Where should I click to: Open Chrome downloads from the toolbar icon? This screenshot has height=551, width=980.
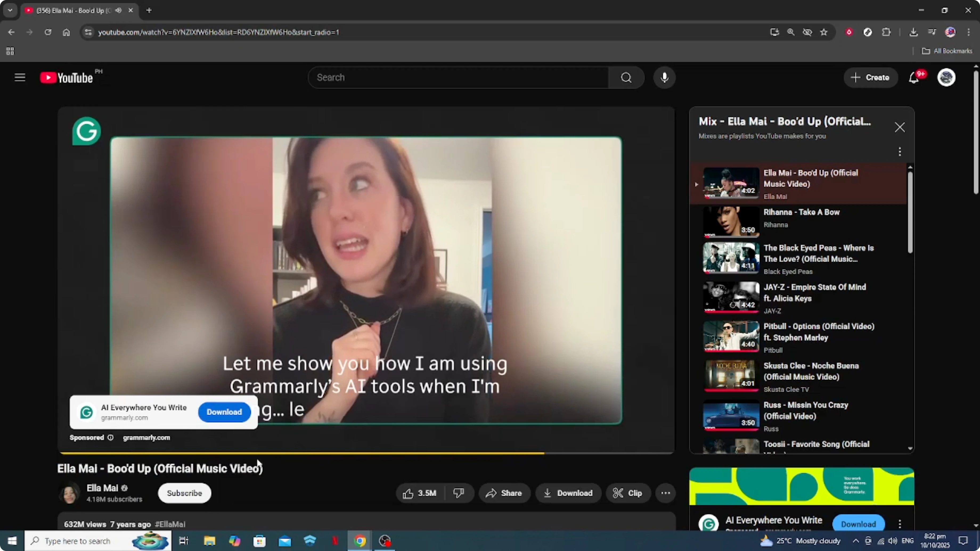(913, 32)
